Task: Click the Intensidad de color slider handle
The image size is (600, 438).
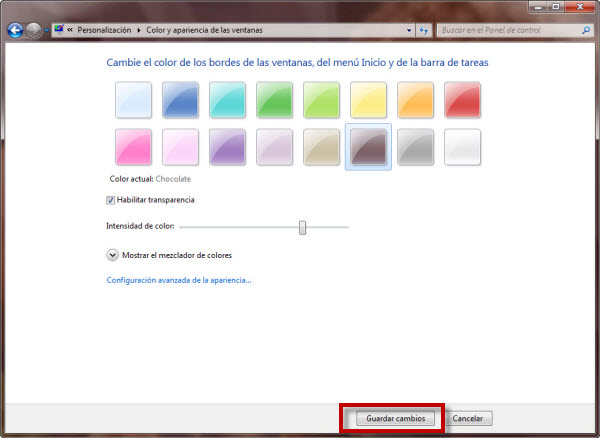Action: [302, 227]
